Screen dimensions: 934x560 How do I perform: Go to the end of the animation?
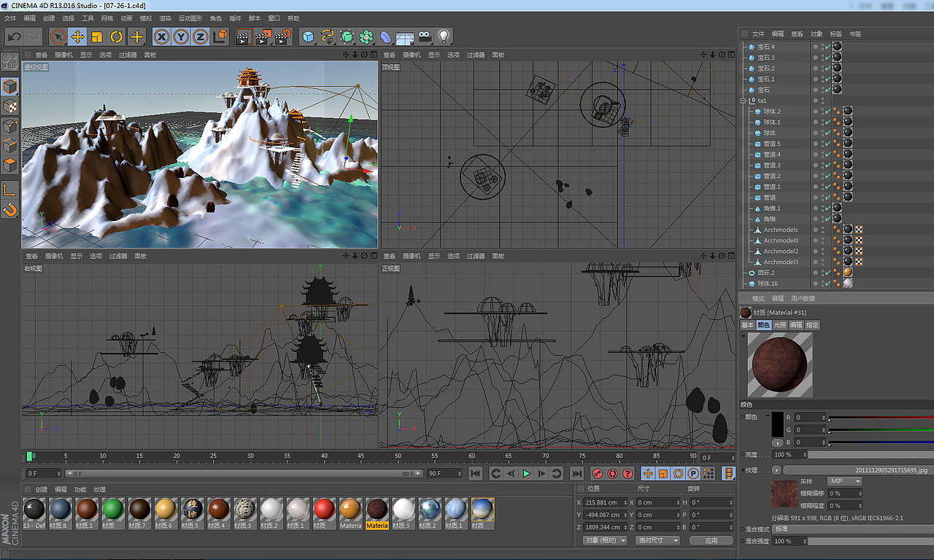(576, 473)
